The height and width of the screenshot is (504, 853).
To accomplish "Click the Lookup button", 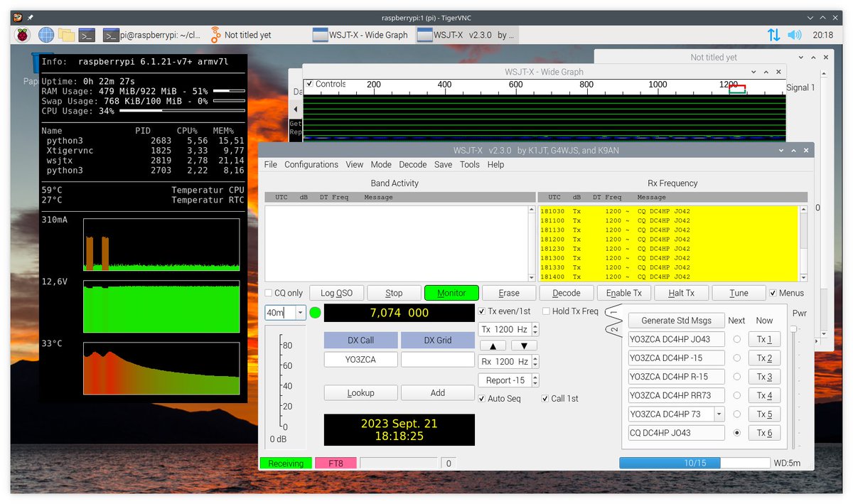I will point(361,392).
